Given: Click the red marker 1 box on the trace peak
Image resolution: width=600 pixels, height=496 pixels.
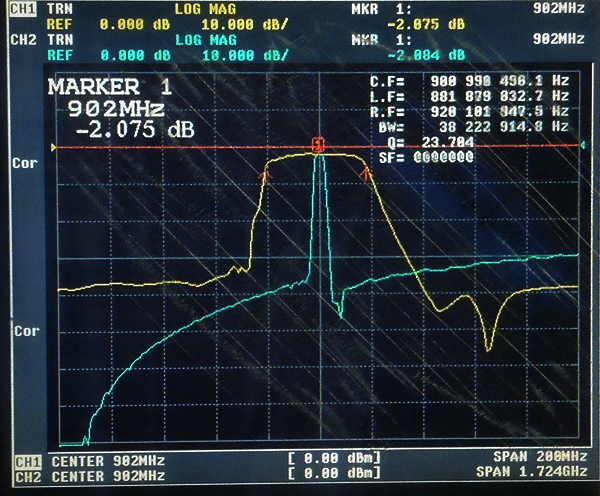Looking at the screenshot, I should click(x=318, y=145).
